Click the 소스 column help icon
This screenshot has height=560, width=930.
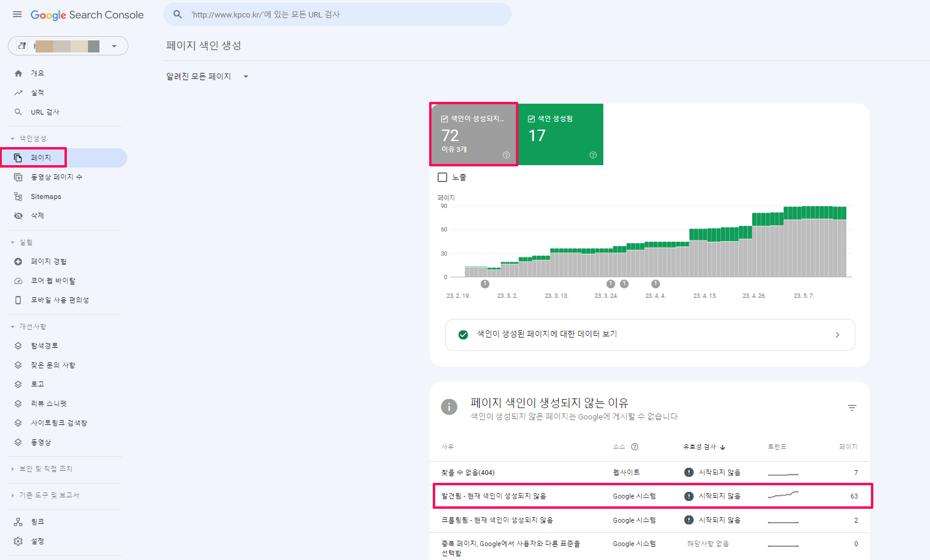click(635, 447)
